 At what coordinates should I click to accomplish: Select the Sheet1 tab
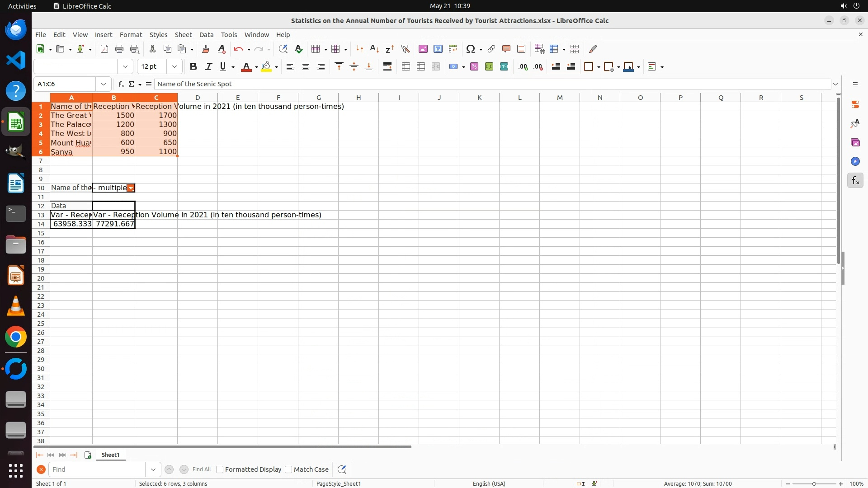tap(110, 455)
